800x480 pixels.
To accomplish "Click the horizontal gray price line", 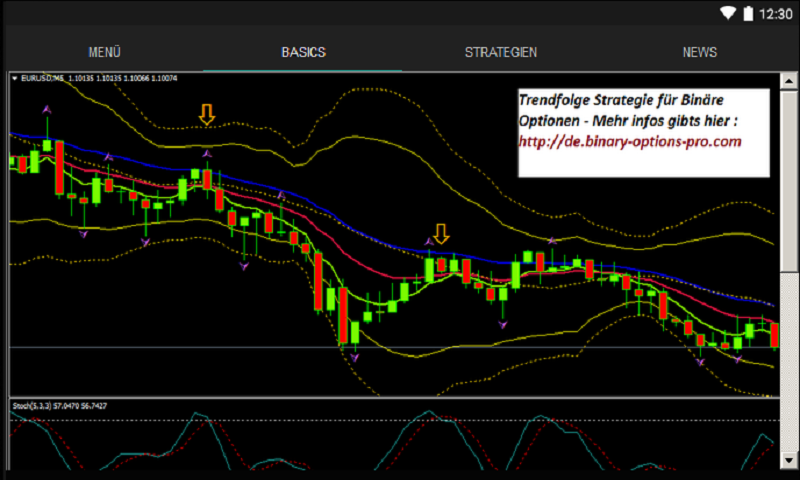I will point(200,347).
